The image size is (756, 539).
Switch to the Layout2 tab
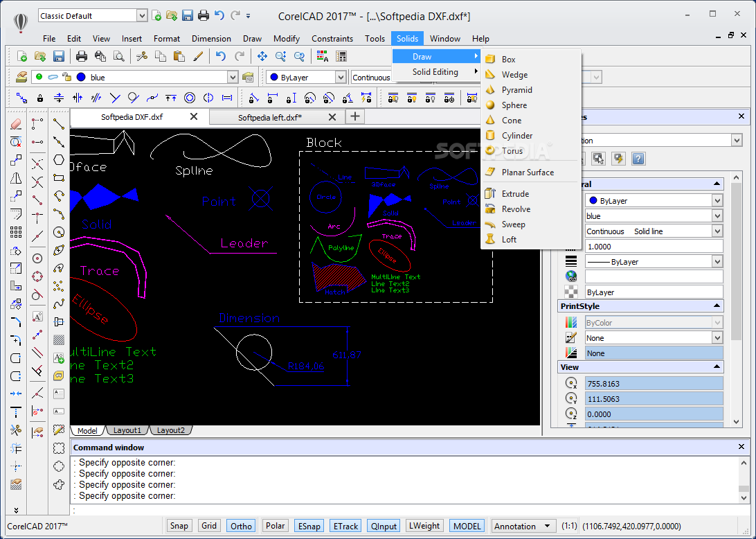click(x=171, y=430)
